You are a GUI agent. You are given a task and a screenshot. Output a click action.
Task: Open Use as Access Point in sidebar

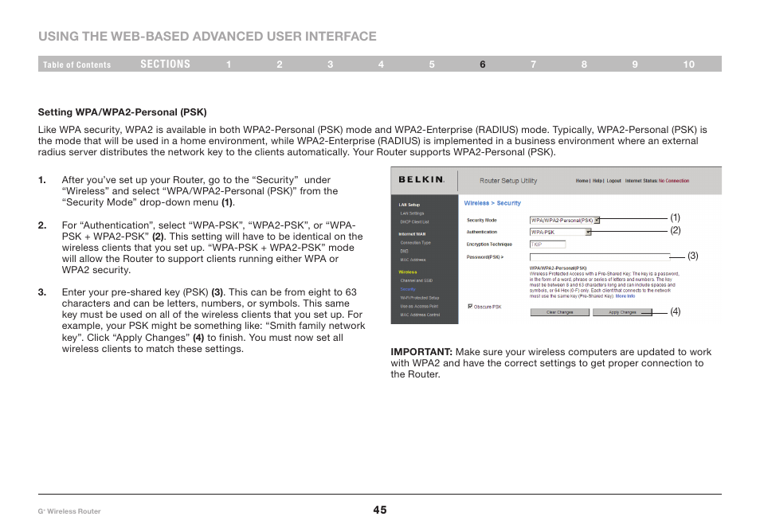[419, 306]
